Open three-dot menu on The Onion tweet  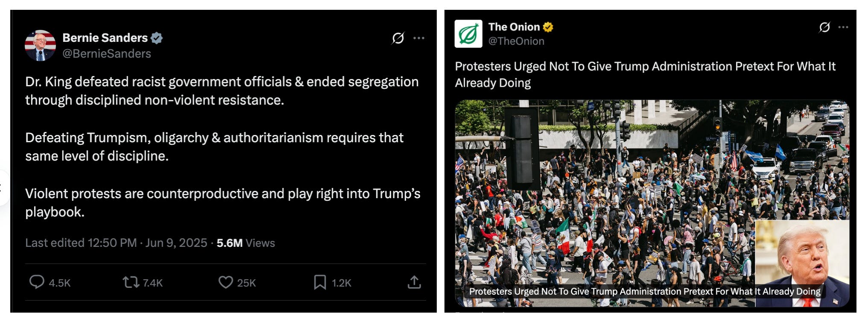(843, 27)
